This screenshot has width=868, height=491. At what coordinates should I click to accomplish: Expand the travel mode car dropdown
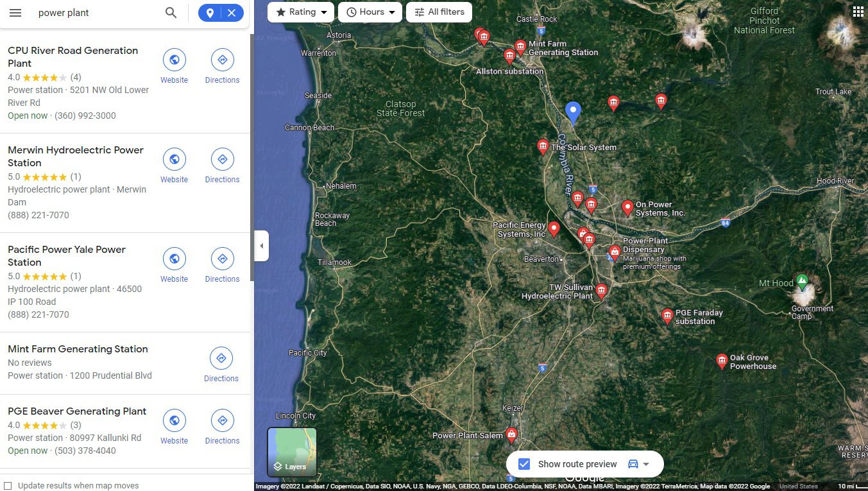coord(639,464)
